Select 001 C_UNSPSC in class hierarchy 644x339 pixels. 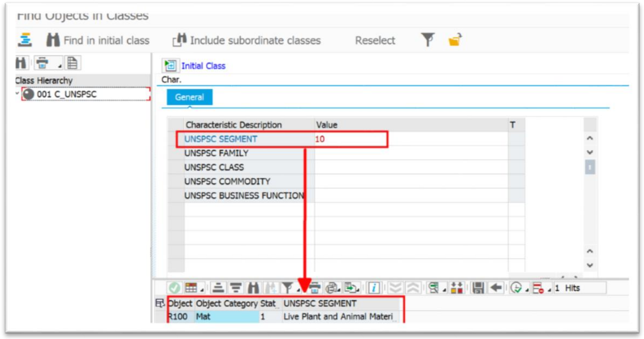86,94
